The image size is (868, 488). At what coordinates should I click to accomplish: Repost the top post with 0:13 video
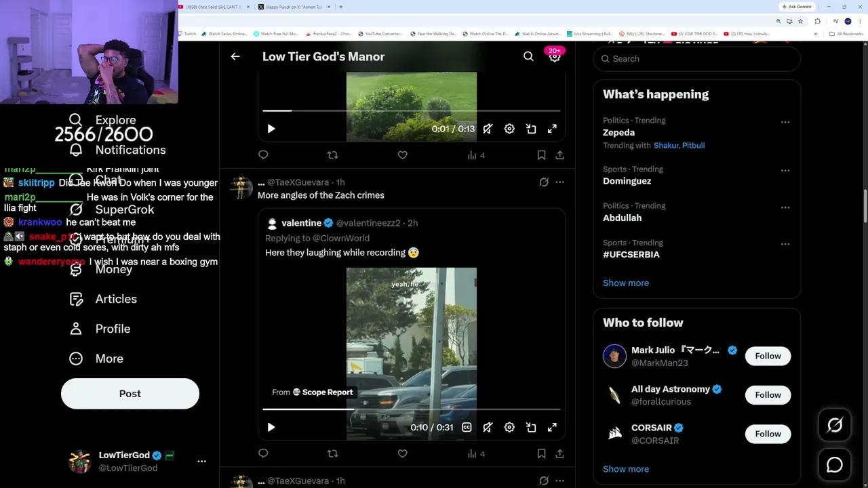click(332, 155)
